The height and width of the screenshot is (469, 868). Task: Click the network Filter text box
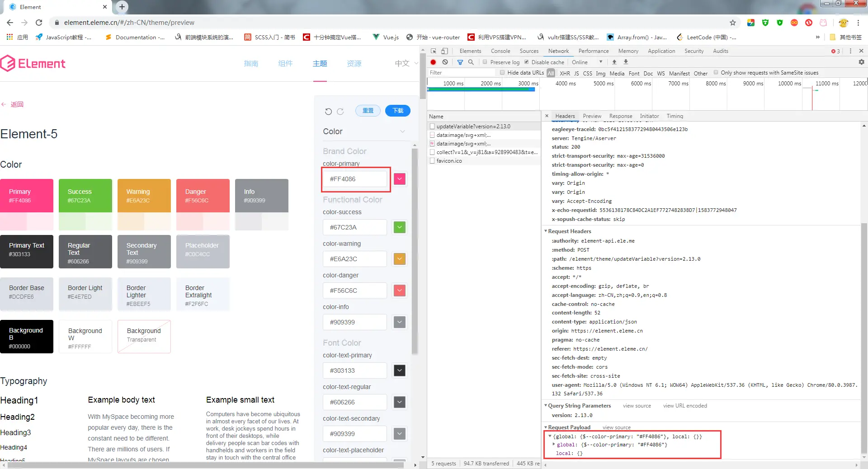click(x=462, y=73)
